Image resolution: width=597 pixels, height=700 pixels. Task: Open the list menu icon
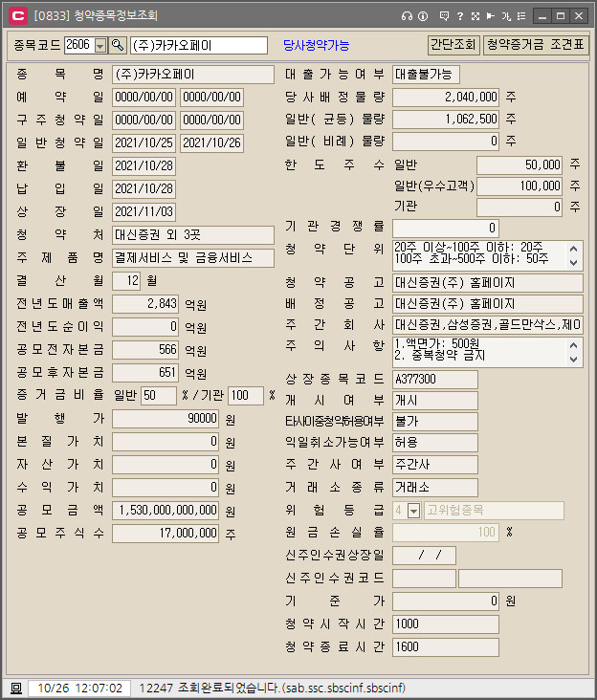[x=521, y=16]
